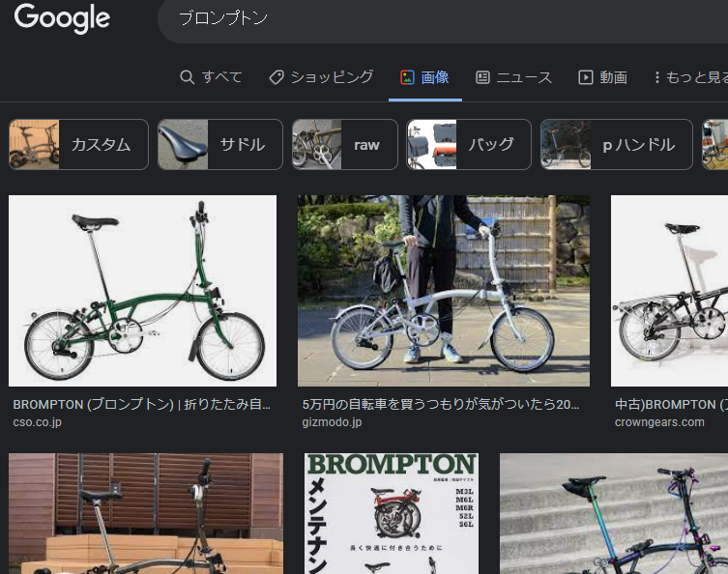Click the picture icon beside 画像
728x574 pixels.
(x=407, y=77)
